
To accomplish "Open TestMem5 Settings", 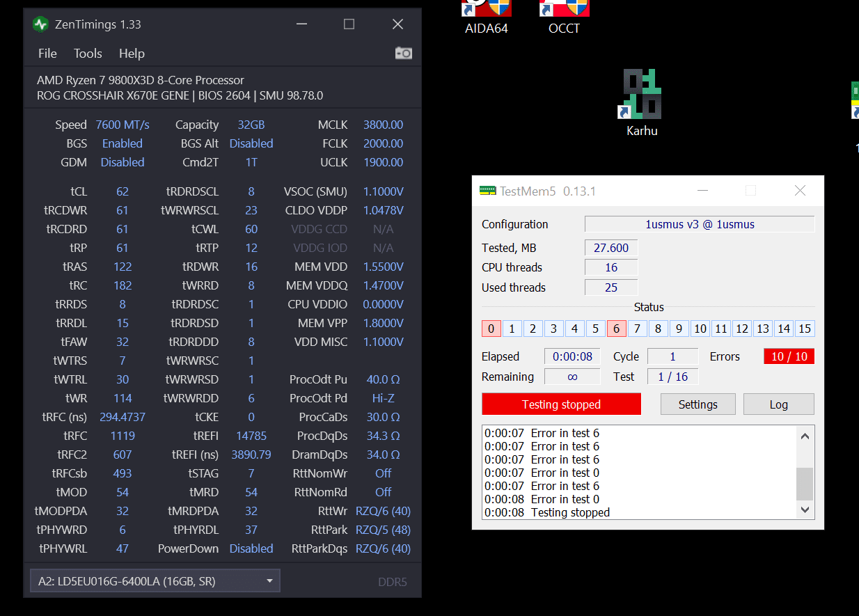I will (698, 404).
